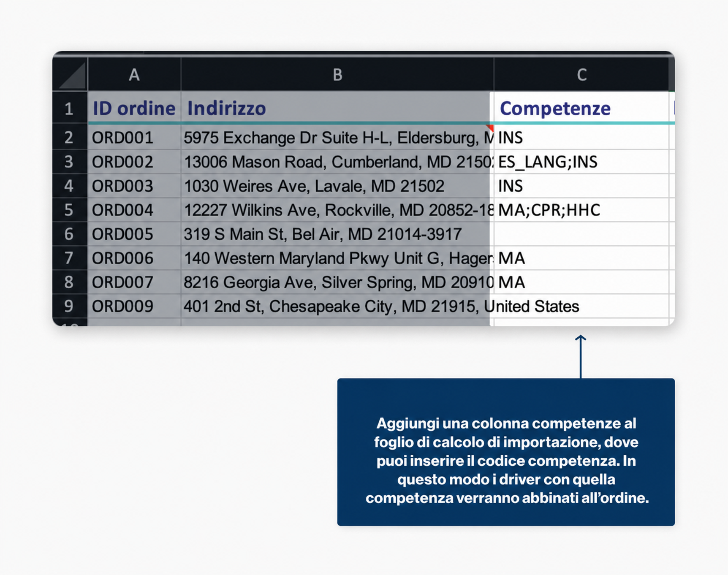Screen dimensions: 728x575
Task: Select cell ORD007
Action: 134,282
